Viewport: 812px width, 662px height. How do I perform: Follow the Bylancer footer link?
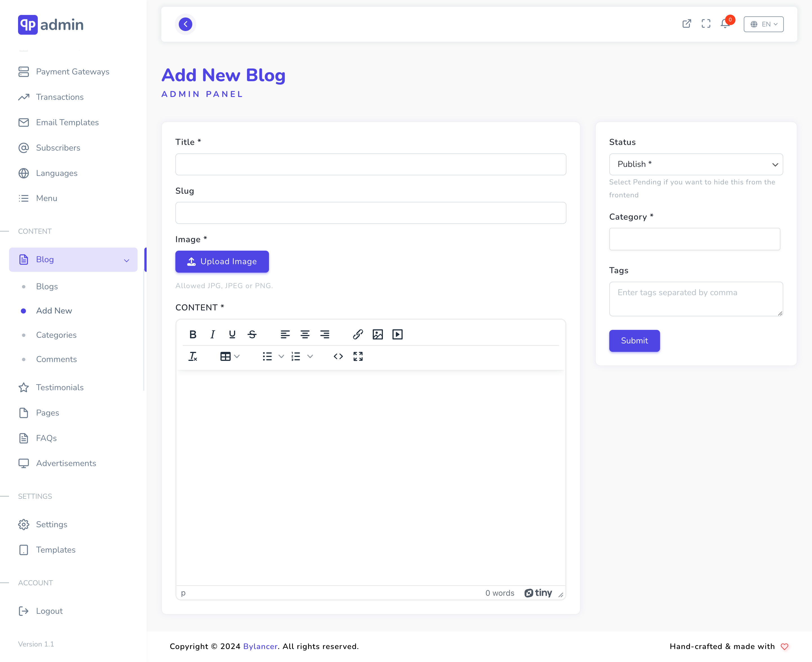pos(260,646)
